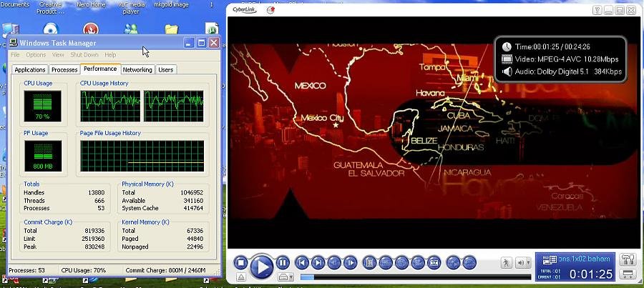Click the Handles value 13880
The height and width of the screenshot is (288, 644).
point(96,192)
